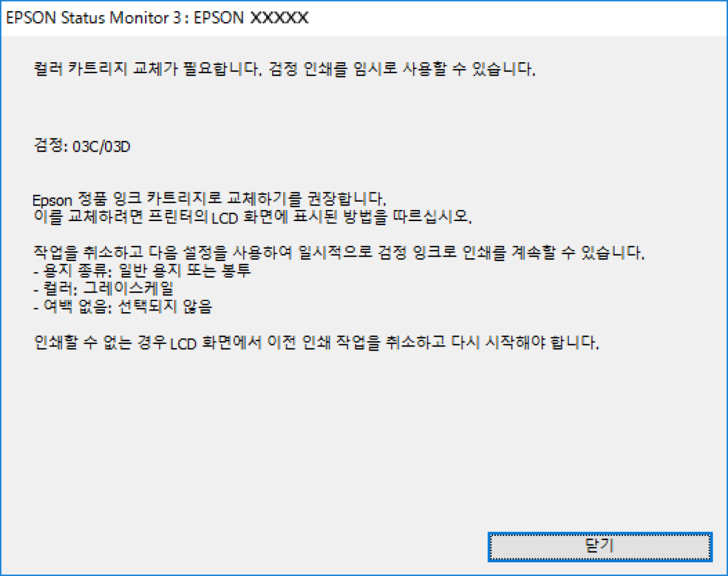Viewport: 728px width, 576px height.
Task: Select the 컬러 카트리지 교체가 필요합니다 message
Action: click(x=147, y=69)
